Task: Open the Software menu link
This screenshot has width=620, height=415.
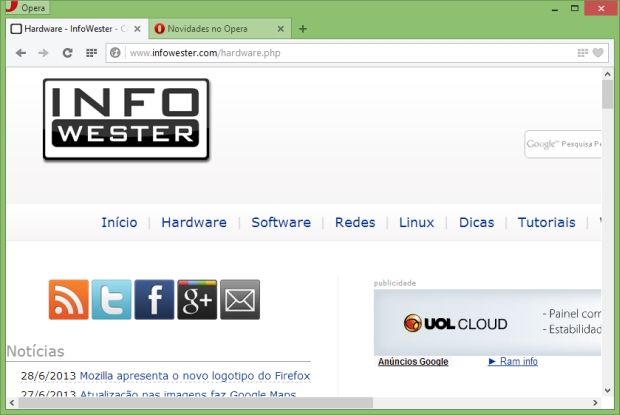Action: [281, 222]
